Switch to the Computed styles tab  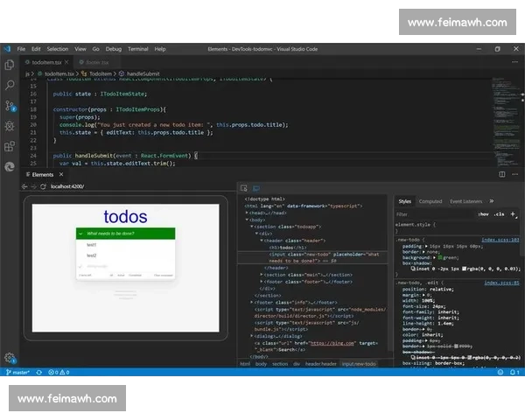[x=430, y=201]
